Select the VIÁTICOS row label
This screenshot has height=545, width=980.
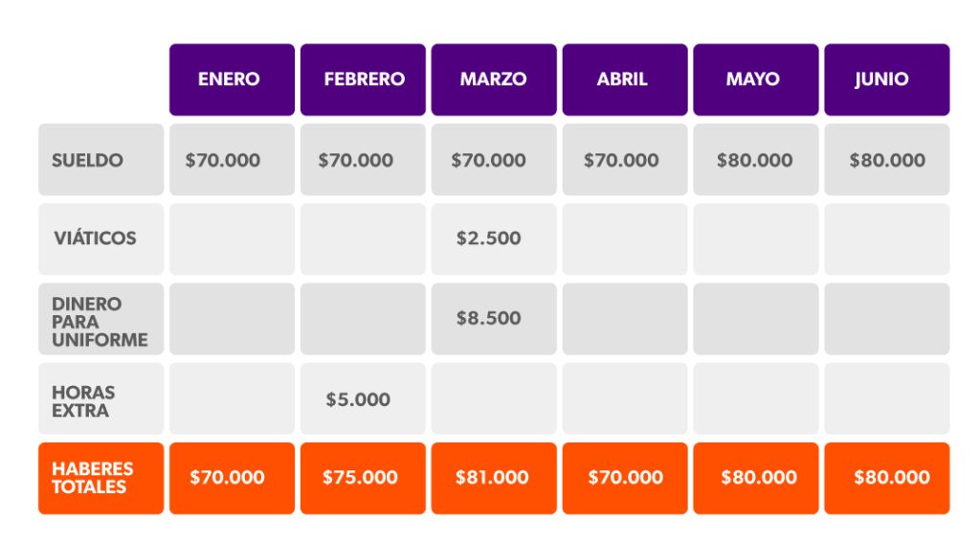point(101,239)
